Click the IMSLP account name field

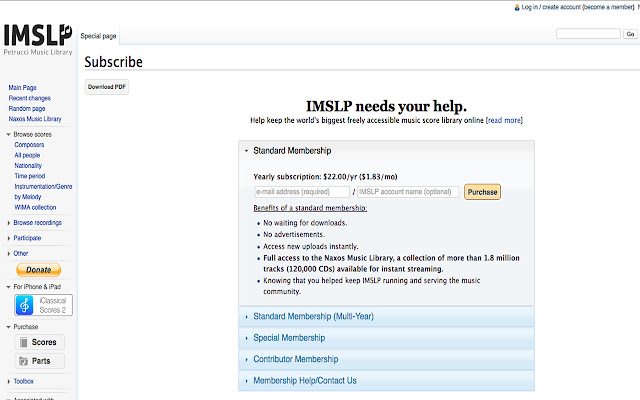[408, 192]
